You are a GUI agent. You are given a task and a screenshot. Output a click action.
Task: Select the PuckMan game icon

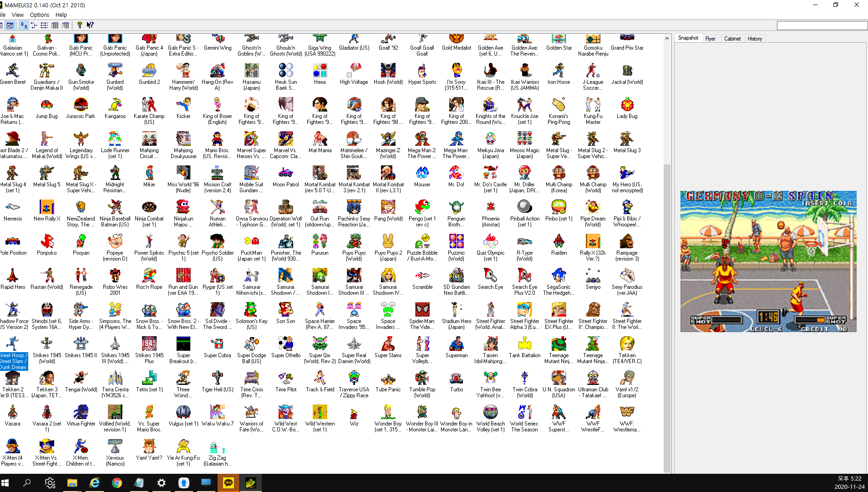(252, 241)
